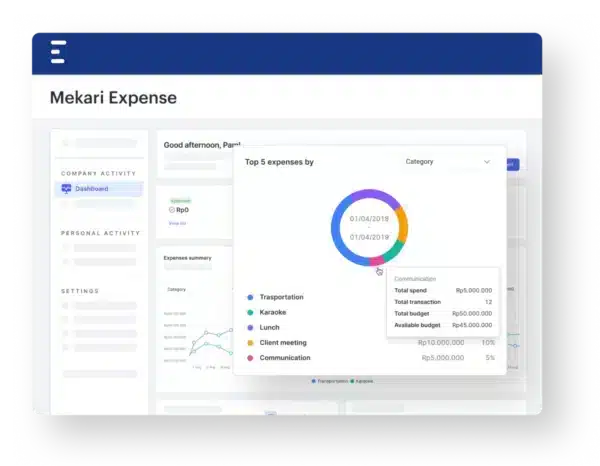This screenshot has width=600, height=466.
Task: Click the Good afternoon greeting text
Action: (x=202, y=145)
